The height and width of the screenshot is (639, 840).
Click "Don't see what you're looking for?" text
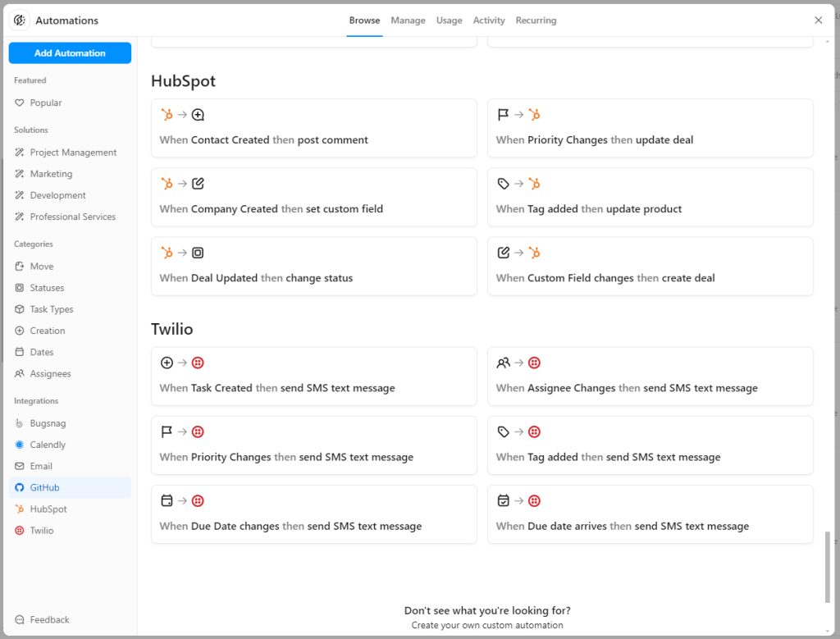487,610
